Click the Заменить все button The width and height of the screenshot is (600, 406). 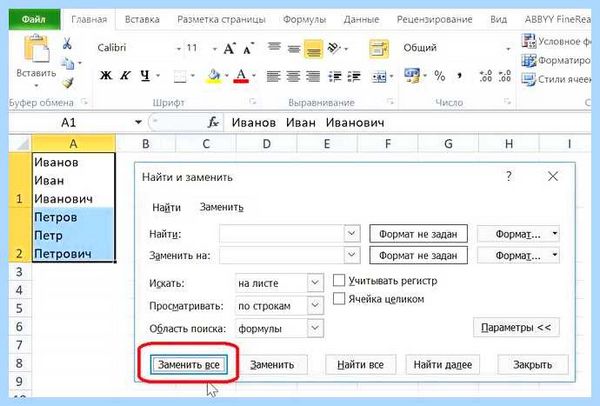(x=189, y=364)
